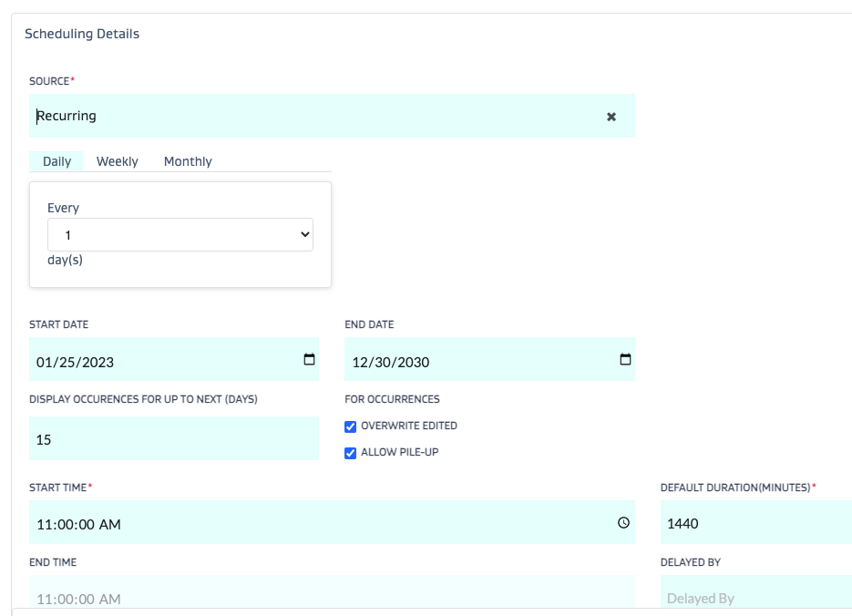The height and width of the screenshot is (616, 852).
Task: Switch to the Monthly recurrence tab
Action: [188, 161]
